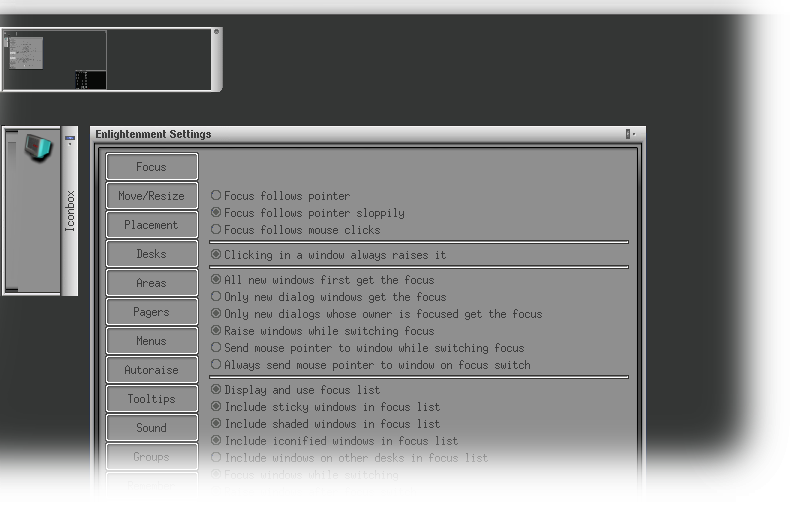The width and height of the screenshot is (800, 525).
Task: Click the pager's settings window thumbnail
Action: pos(26,53)
